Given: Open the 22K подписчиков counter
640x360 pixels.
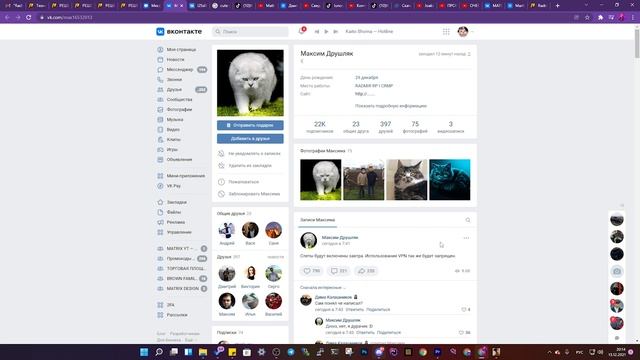Looking at the screenshot, I should click(320, 127).
